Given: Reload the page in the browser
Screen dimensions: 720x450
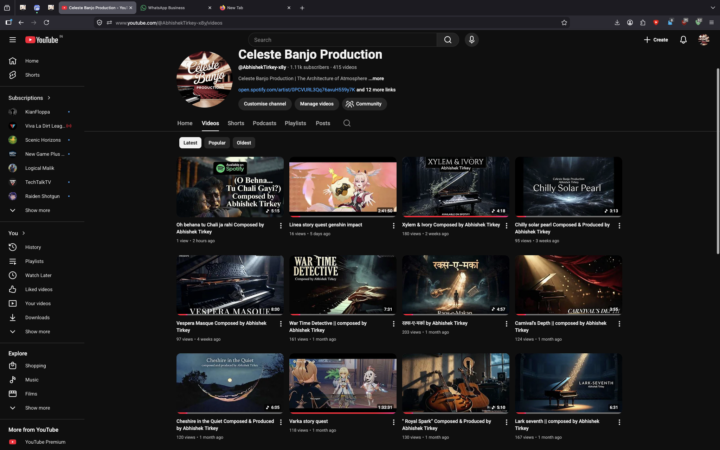Looking at the screenshot, I should [x=46, y=22].
